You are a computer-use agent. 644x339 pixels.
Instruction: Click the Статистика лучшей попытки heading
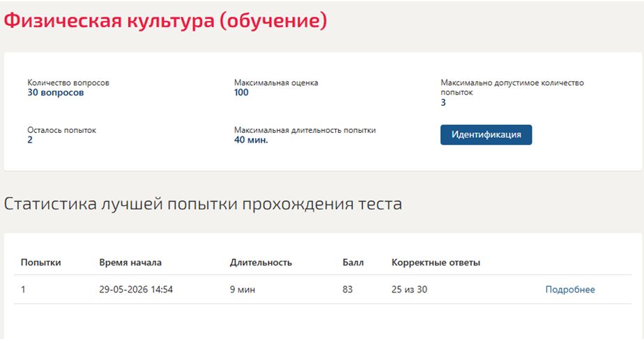click(203, 204)
